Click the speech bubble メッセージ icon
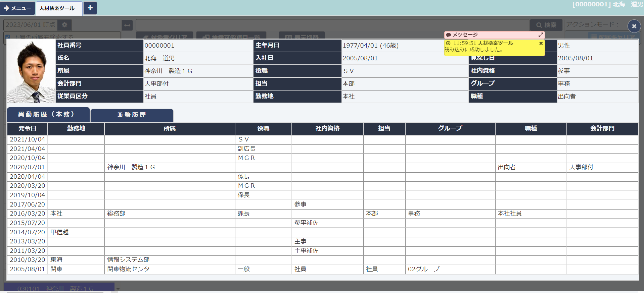 pyautogui.click(x=448, y=35)
